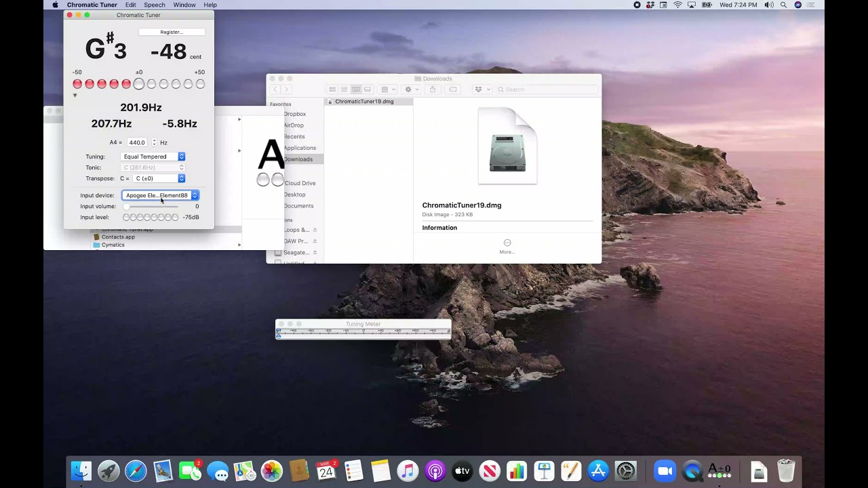Viewport: 868px width, 488px height.
Task: Open the Edit menu
Action: 130,5
